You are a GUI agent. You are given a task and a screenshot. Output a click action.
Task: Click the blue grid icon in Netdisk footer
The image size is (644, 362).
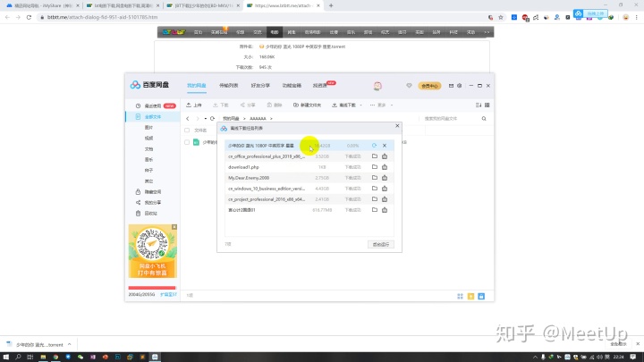click(460, 297)
